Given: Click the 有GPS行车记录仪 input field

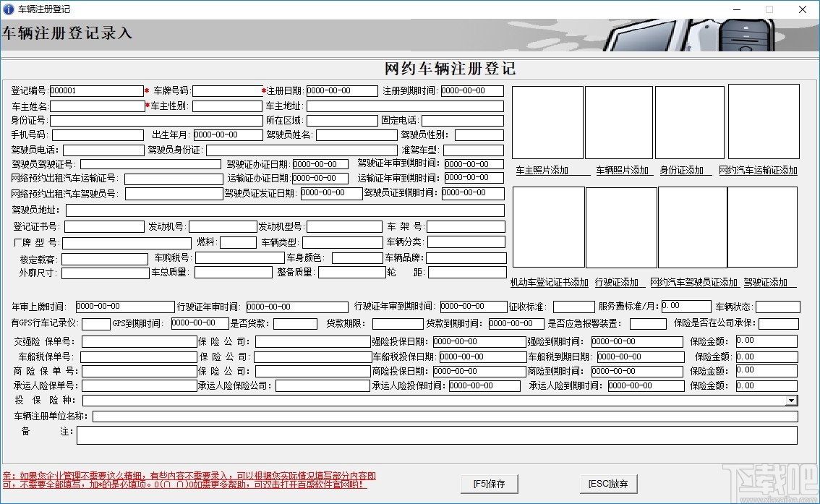Looking at the screenshot, I should point(96,324).
